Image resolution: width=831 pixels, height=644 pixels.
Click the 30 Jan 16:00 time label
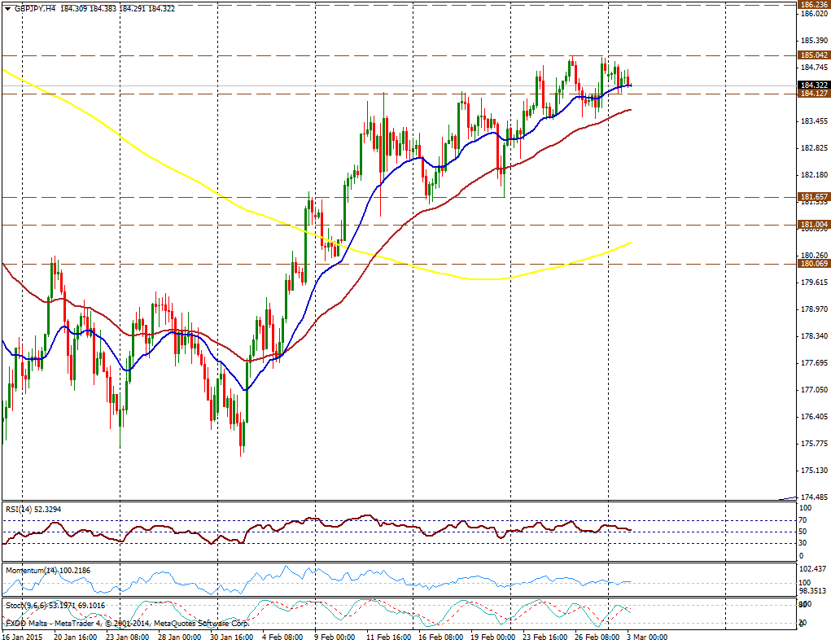pyautogui.click(x=231, y=637)
